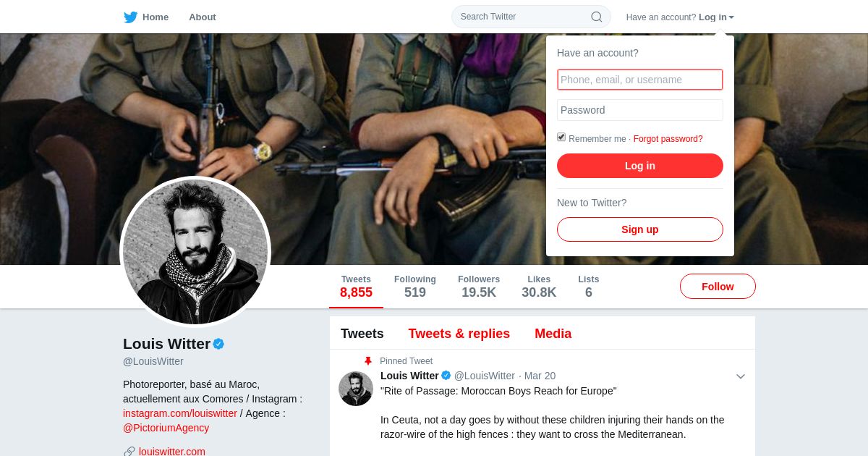The height and width of the screenshot is (456, 868).
Task: Open the small avatar in pinned tweet
Action: point(356,389)
